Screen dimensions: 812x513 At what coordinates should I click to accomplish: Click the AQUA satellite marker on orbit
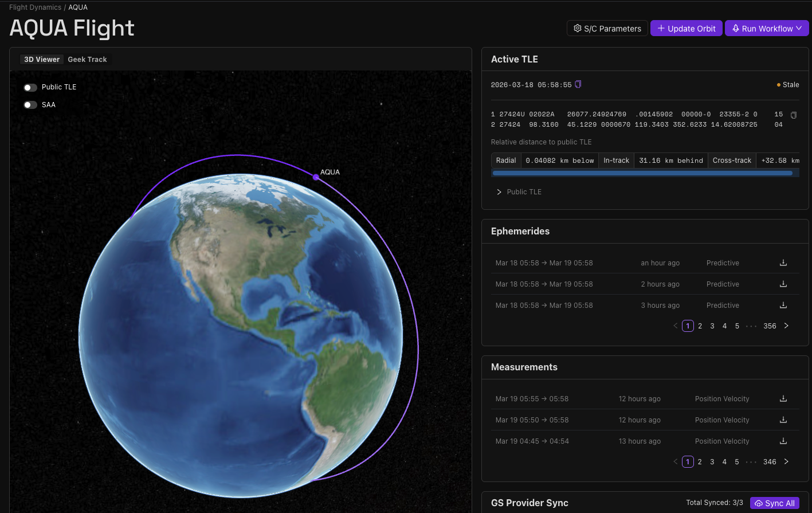click(316, 177)
